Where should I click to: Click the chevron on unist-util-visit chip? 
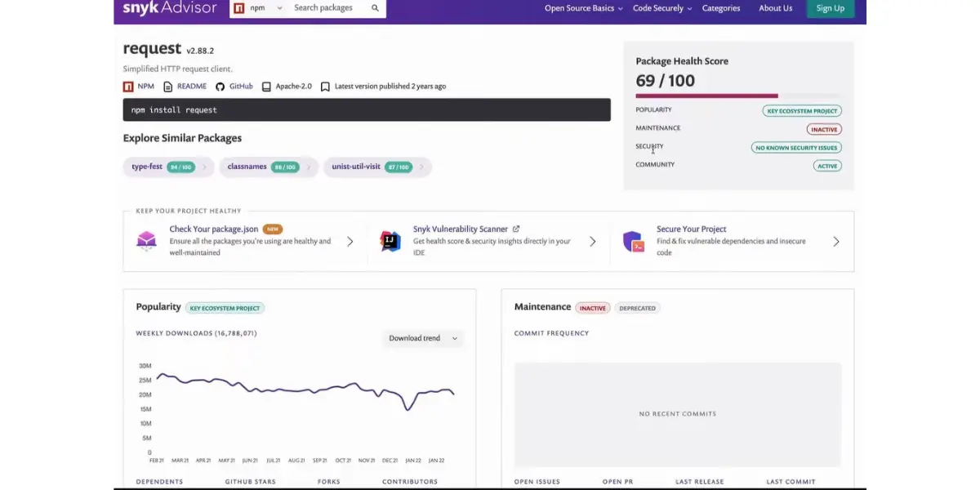pos(422,167)
